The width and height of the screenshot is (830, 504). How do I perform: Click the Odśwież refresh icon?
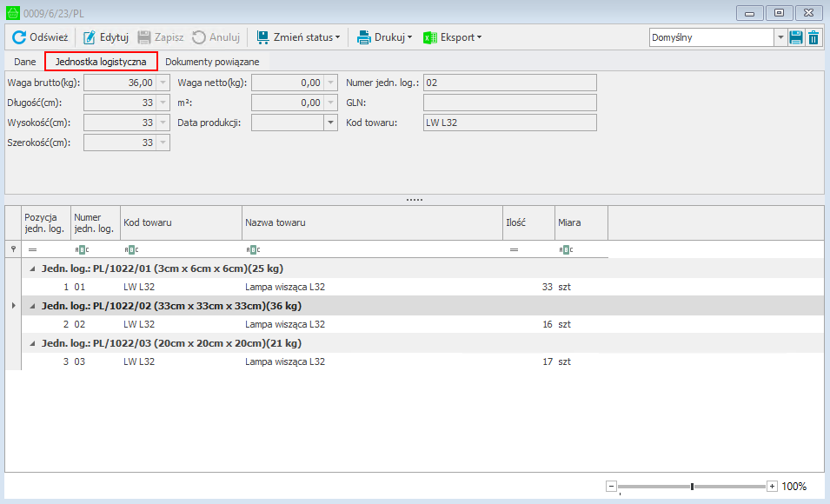tap(19, 37)
